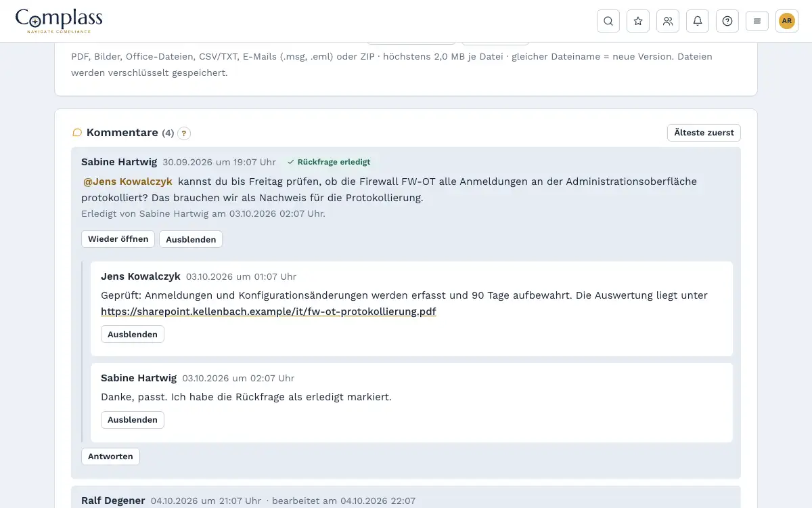
Task: Open the users/team icon
Action: click(668, 21)
